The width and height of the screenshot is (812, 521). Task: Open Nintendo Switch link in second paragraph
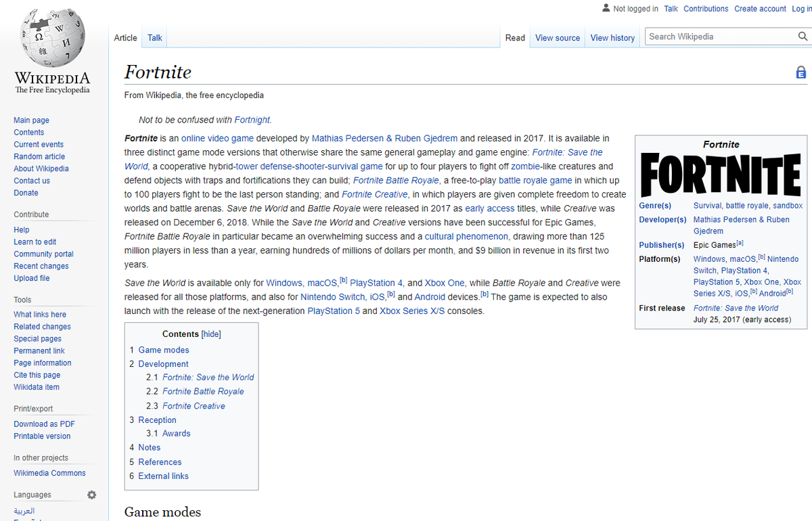[x=333, y=297]
